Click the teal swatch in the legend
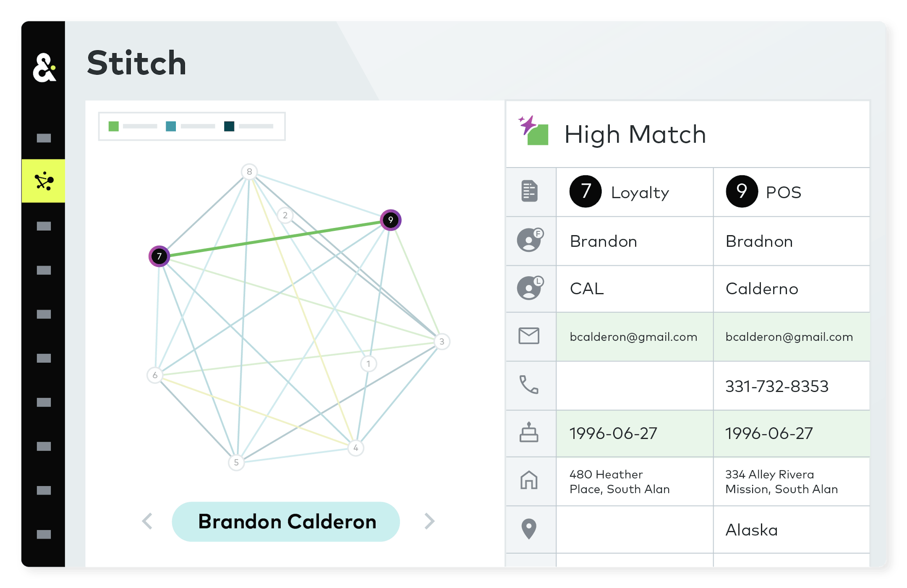907x588 pixels. point(171,126)
